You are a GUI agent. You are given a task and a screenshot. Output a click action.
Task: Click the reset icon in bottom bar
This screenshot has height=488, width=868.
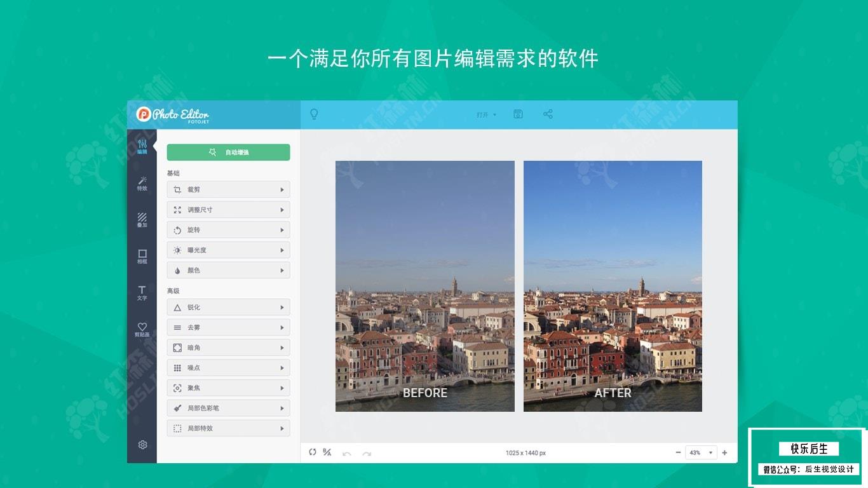313,452
